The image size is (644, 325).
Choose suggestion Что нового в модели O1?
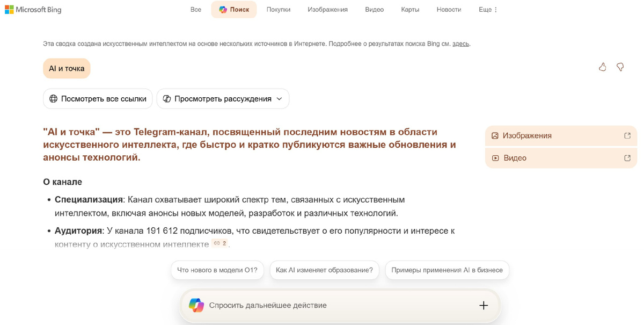tap(217, 270)
